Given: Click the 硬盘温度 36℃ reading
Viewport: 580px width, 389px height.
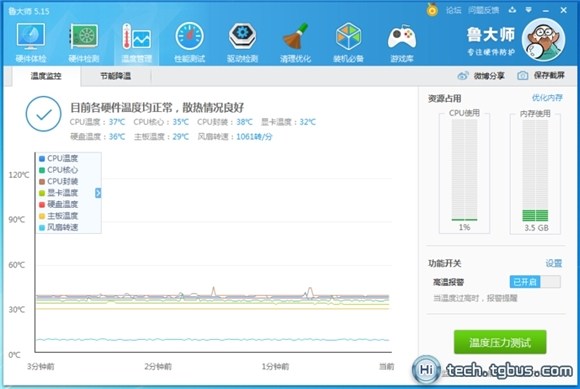Looking at the screenshot, I should [97, 137].
